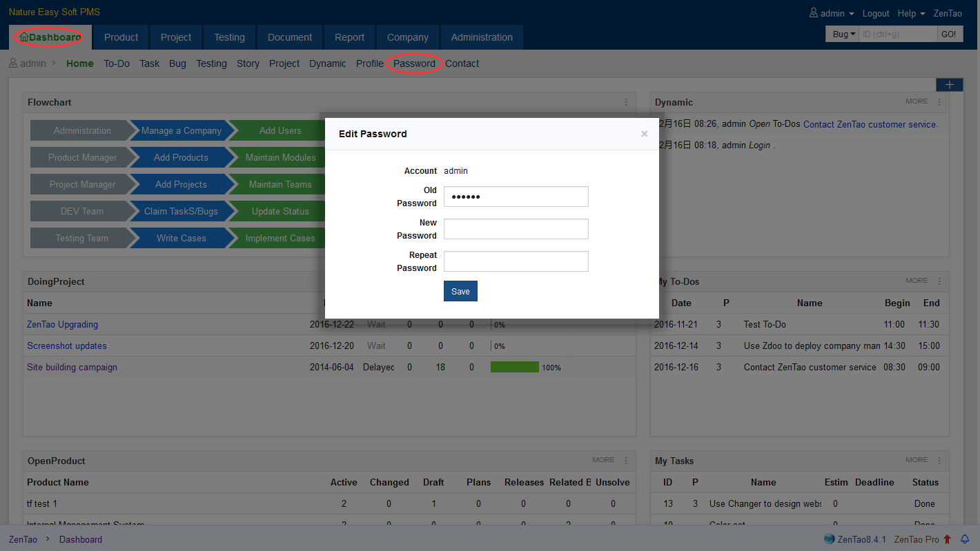980x551 pixels.
Task: Focus the New Password input field
Action: [516, 229]
